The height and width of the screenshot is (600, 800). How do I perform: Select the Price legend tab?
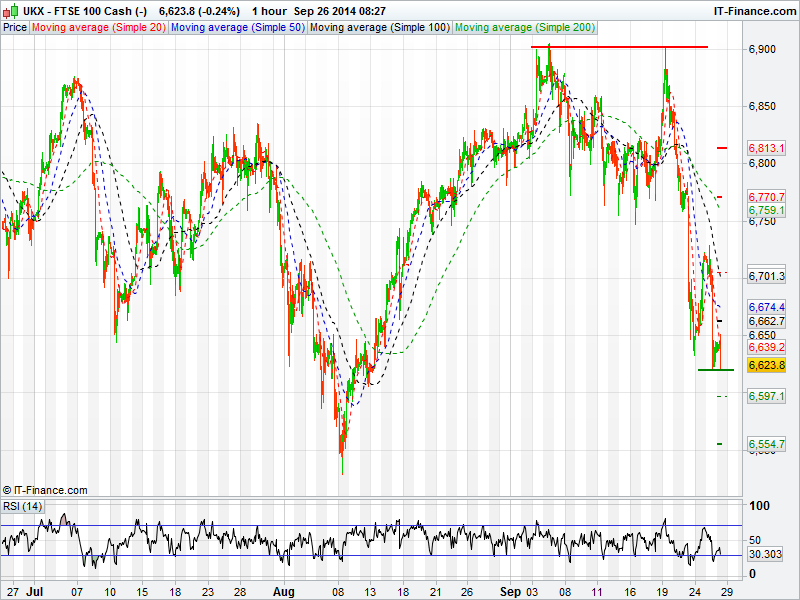point(15,27)
